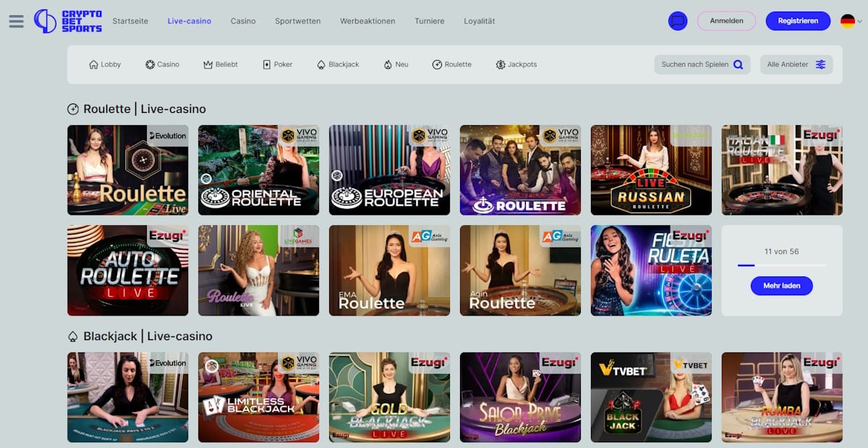
Task: Open the Ezugi Fiesta Ruleta Live game
Action: click(x=651, y=271)
